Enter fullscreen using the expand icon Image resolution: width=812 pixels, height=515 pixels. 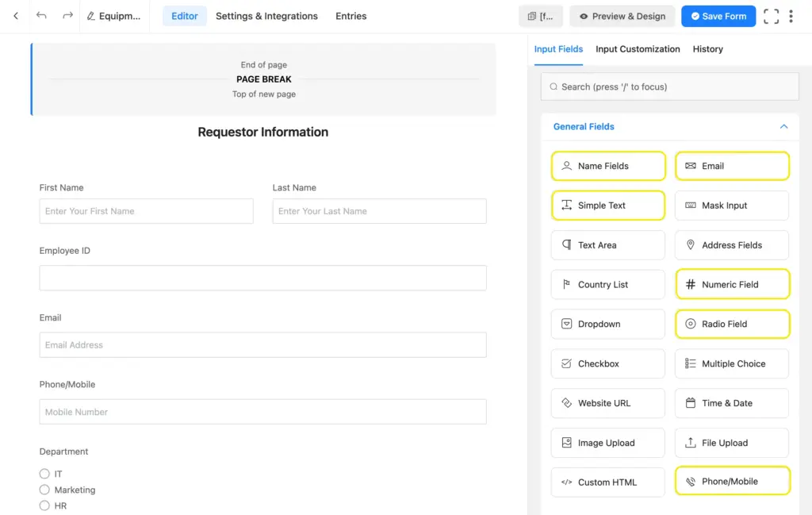point(771,16)
